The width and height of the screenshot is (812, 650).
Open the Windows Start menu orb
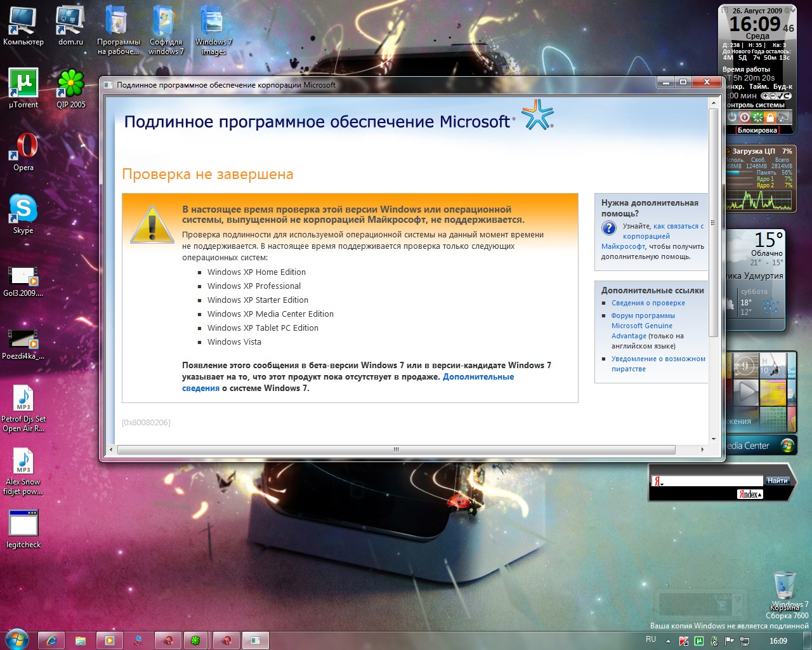16,640
